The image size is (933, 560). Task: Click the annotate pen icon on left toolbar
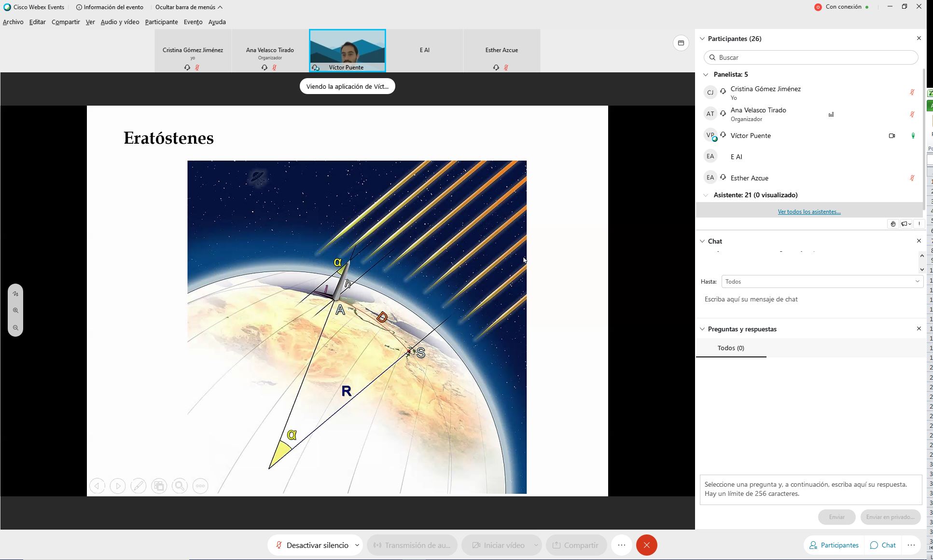click(x=15, y=293)
